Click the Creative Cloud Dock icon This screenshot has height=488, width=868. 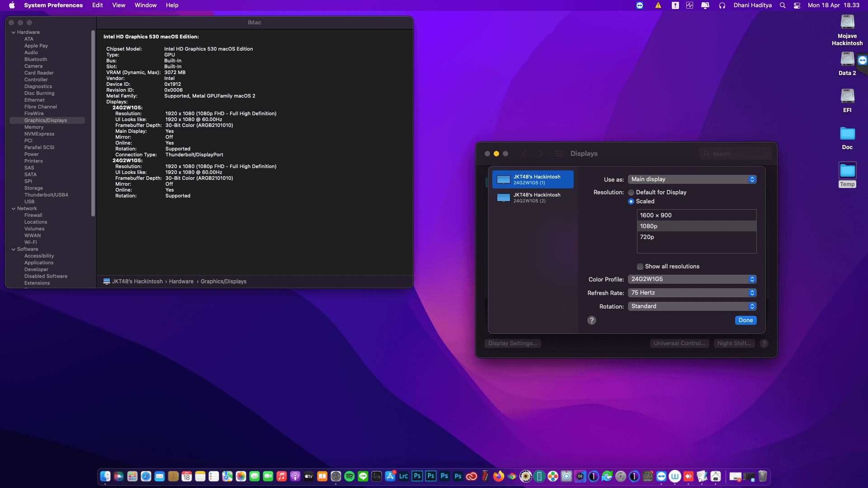(472, 476)
